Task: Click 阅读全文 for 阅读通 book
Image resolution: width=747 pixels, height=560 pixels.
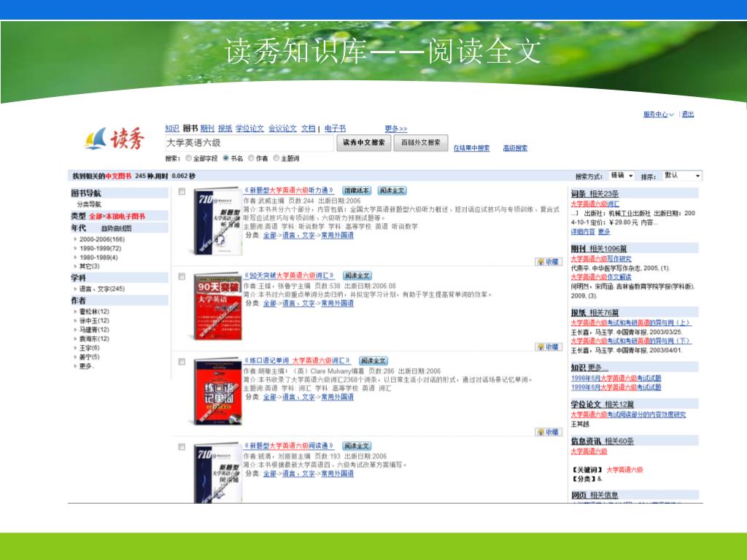Action: click(357, 446)
